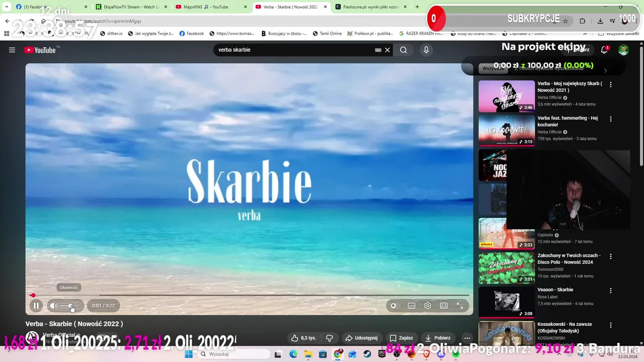Screen dimensions: 644x362
Task: Open thumbnail of Veason - Skarbie
Action: (x=507, y=302)
